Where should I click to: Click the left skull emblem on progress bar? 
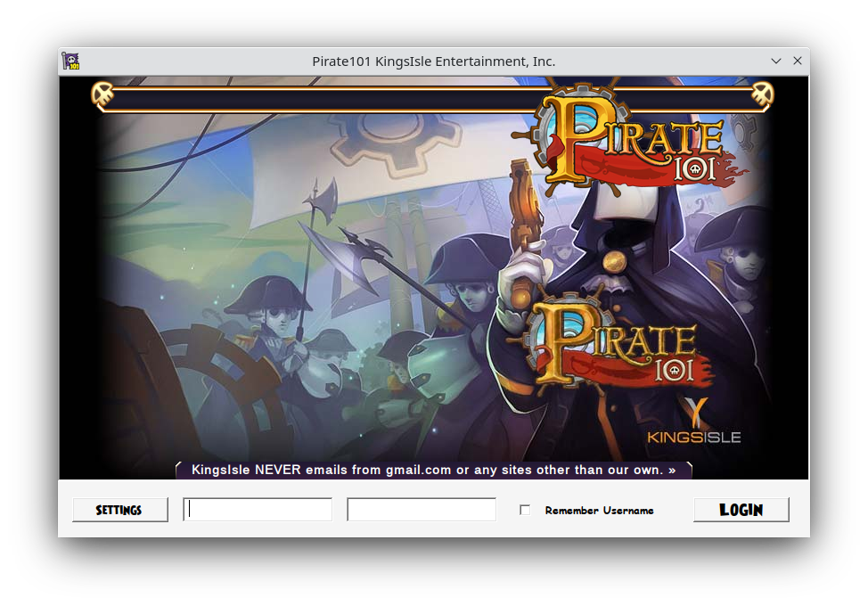(103, 94)
